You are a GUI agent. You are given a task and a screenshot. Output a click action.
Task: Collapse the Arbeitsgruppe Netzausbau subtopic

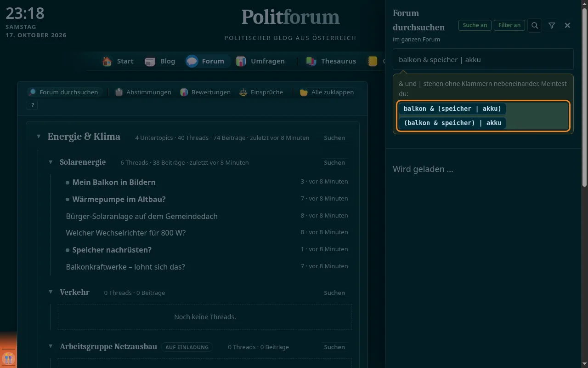[x=51, y=346]
